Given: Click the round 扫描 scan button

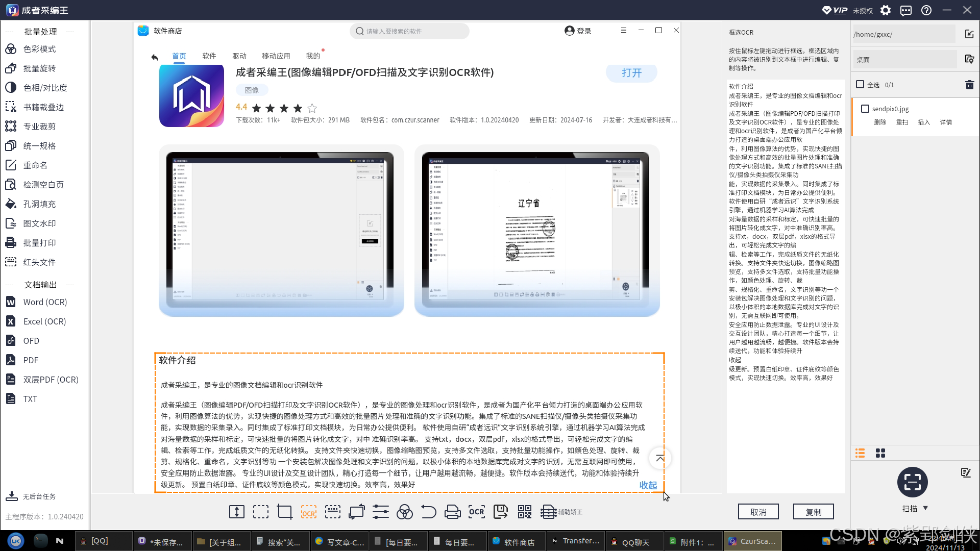Looking at the screenshot, I should [913, 482].
